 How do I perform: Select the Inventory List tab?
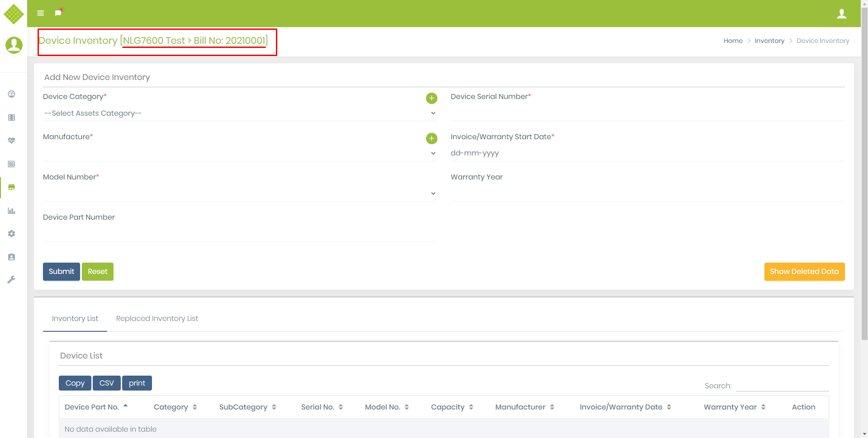pyautogui.click(x=75, y=318)
